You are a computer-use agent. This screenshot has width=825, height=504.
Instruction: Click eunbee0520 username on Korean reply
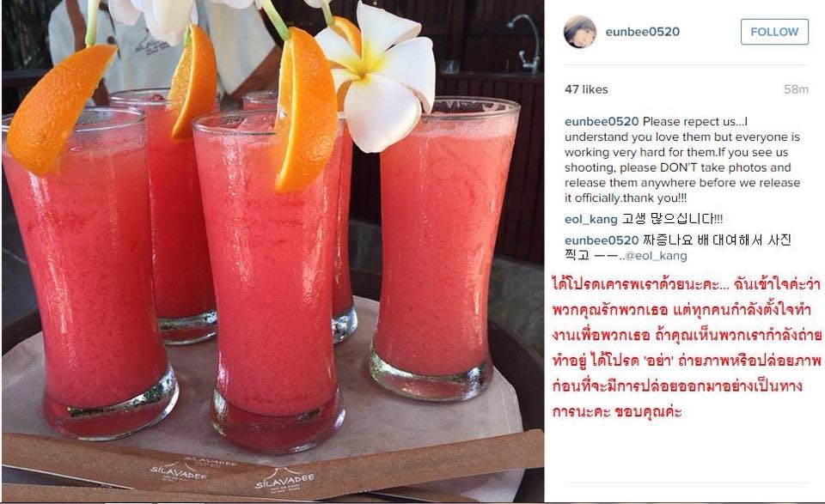pyautogui.click(x=602, y=240)
